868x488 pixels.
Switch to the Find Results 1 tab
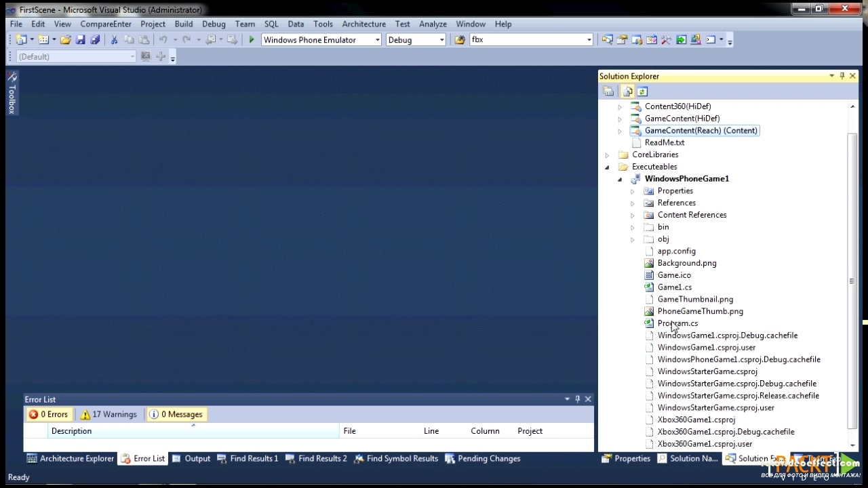click(x=248, y=458)
